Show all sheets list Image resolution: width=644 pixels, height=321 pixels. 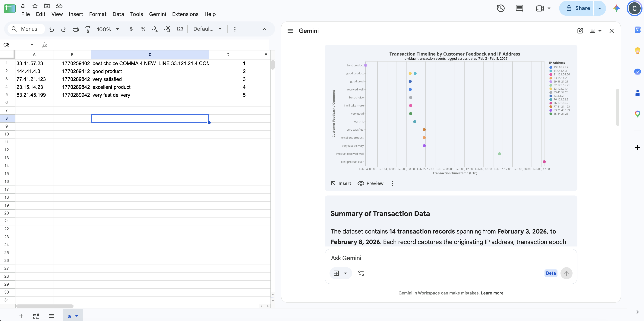coord(51,316)
